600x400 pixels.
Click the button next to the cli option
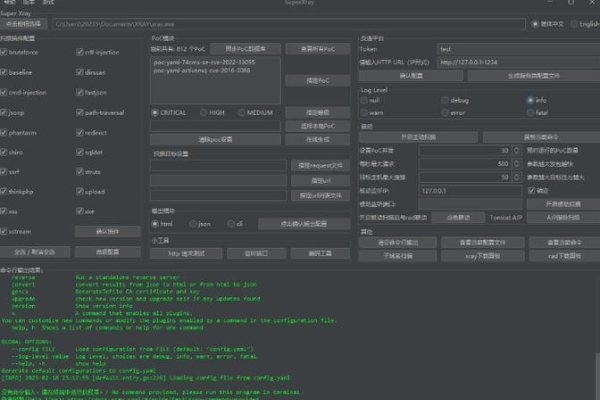coord(304,224)
